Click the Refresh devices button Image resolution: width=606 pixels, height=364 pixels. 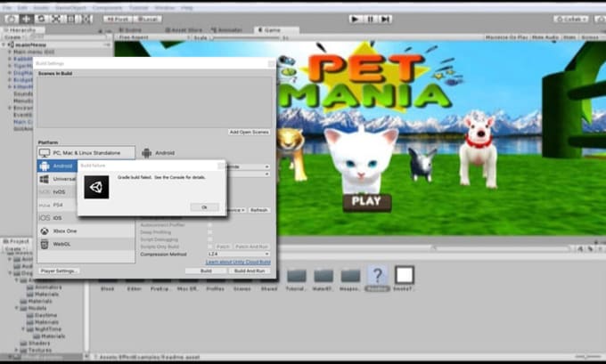(x=259, y=210)
